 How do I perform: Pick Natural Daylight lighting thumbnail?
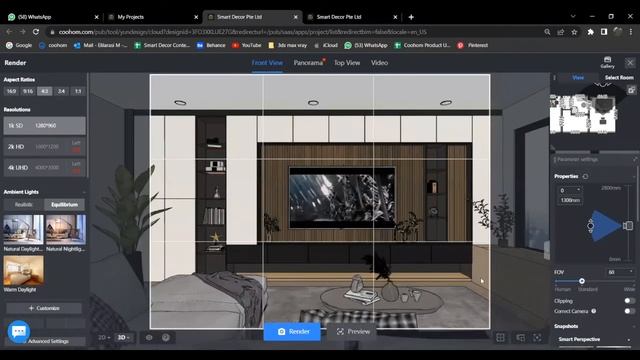pos(23,229)
